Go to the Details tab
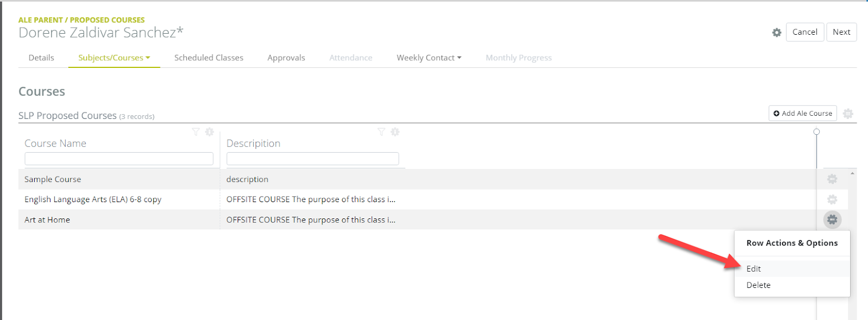Image resolution: width=868 pixels, height=320 pixels. pos(41,58)
